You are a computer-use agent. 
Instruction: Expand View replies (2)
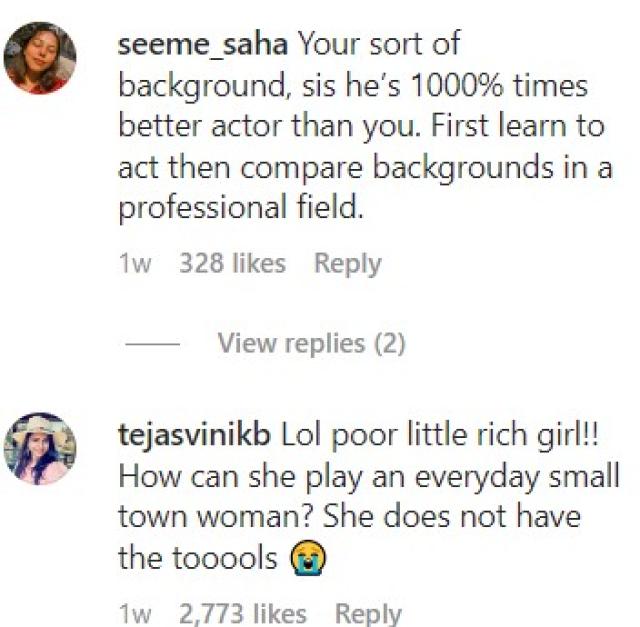(311, 344)
